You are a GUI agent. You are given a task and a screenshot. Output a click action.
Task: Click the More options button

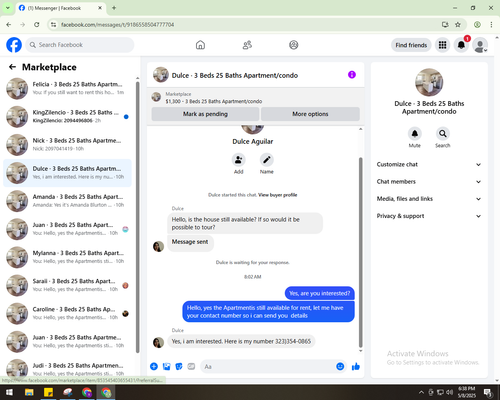310,114
